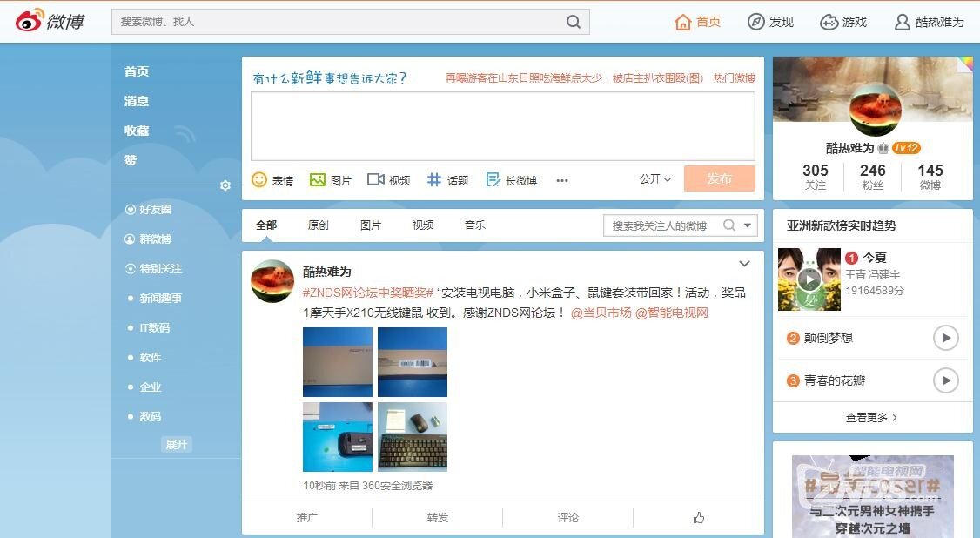Switch to the 原创 tab
This screenshot has height=538, width=980.
click(x=319, y=225)
